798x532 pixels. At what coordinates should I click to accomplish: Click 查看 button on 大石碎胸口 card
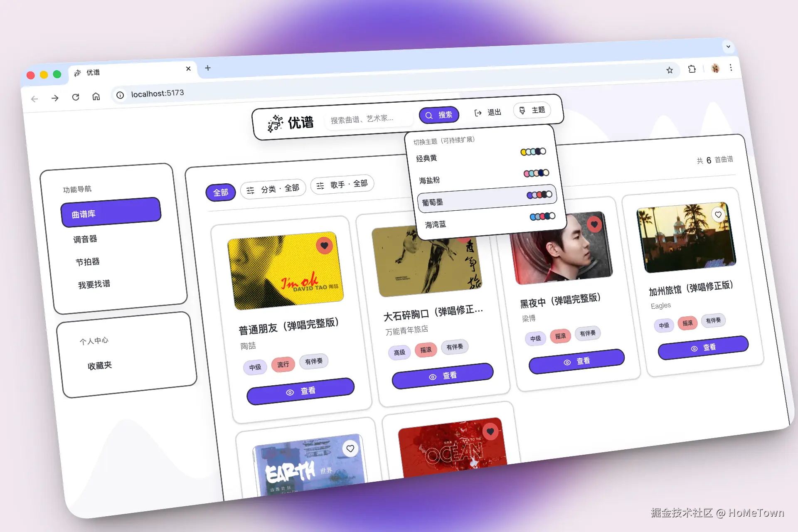(442, 377)
